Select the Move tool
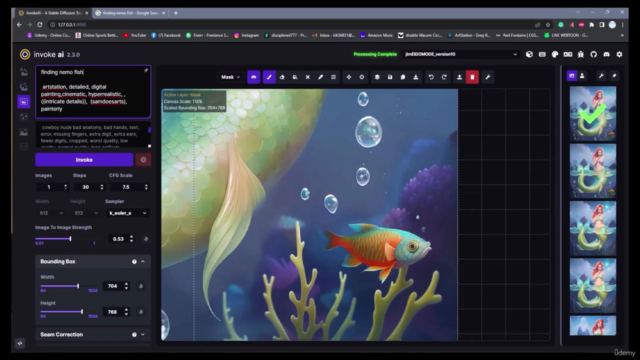 349,77
